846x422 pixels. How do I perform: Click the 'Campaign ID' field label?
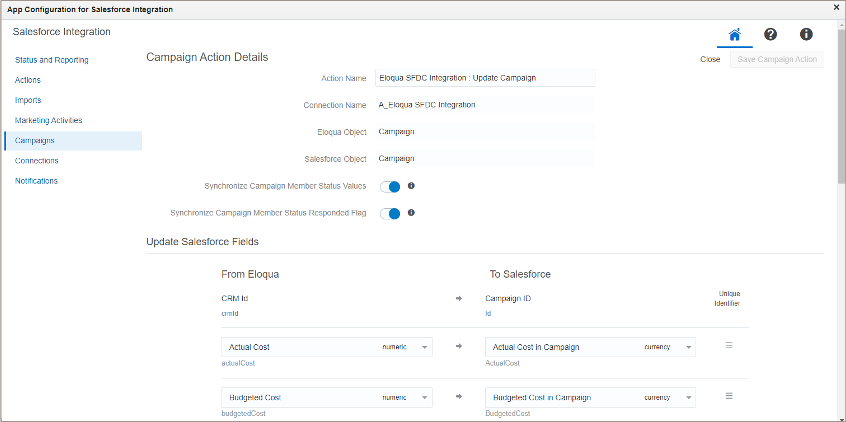pyautogui.click(x=508, y=298)
